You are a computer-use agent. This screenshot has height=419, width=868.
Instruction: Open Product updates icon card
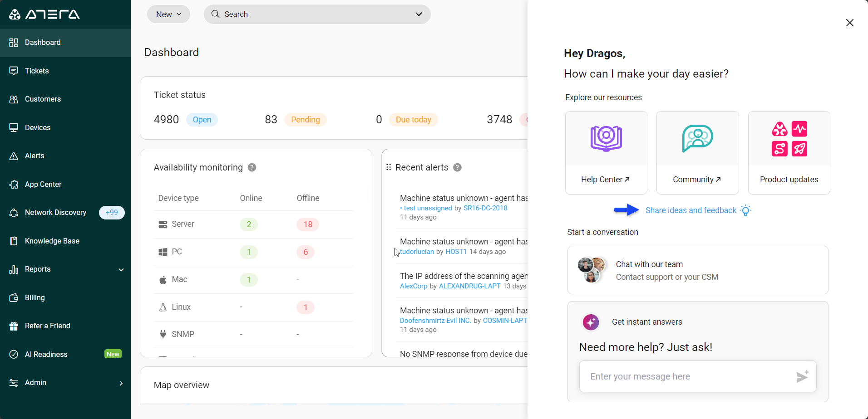tap(789, 138)
